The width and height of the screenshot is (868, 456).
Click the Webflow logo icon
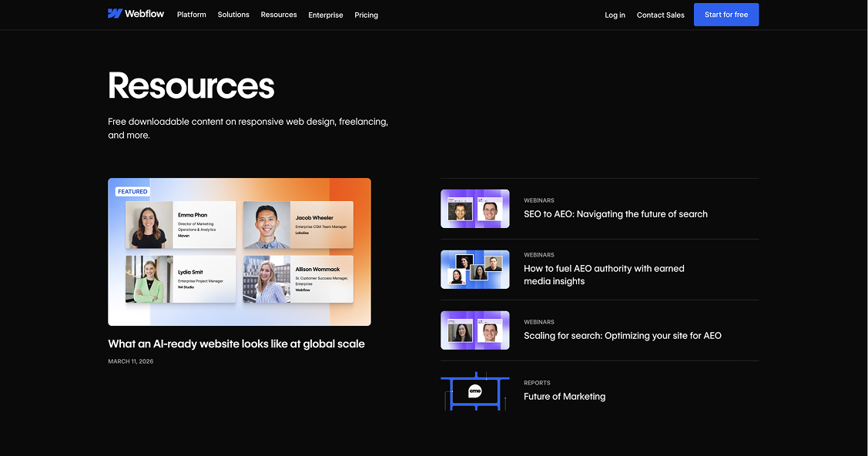click(x=112, y=13)
